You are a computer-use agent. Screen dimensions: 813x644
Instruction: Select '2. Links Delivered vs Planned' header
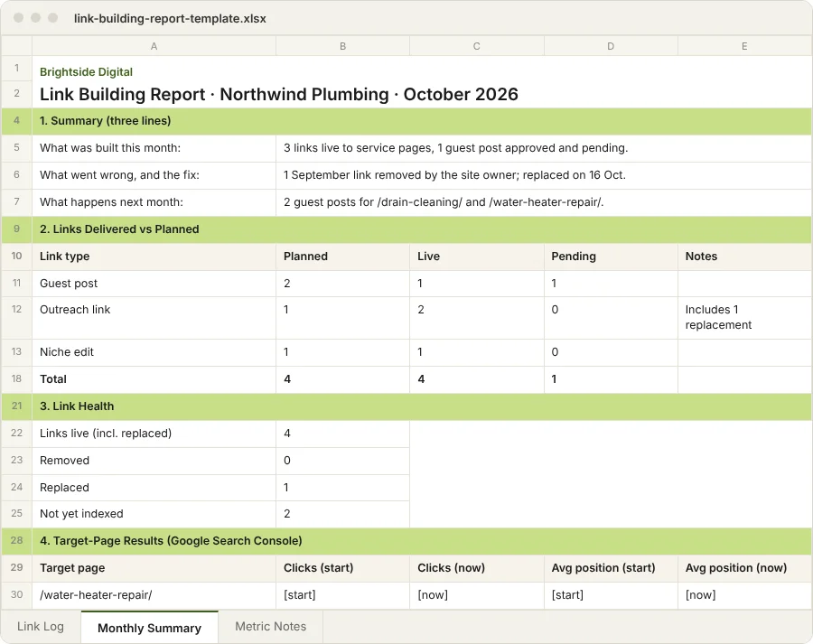[x=422, y=229]
